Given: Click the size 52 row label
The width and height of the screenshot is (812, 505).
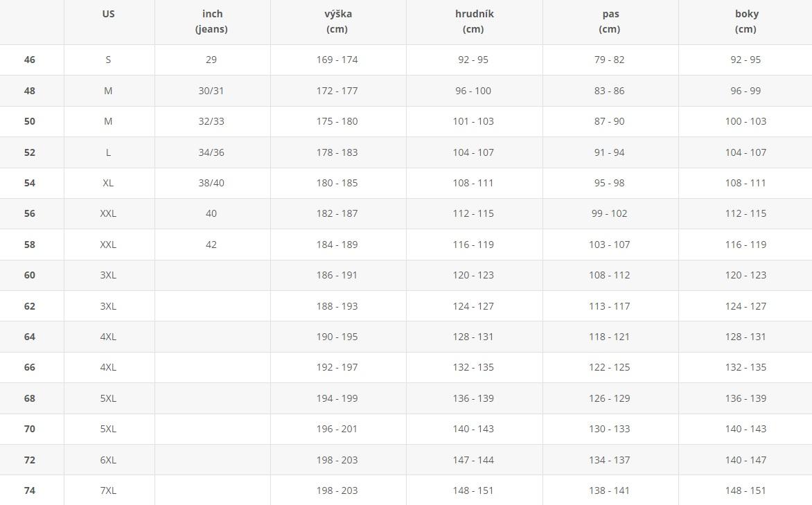Looking at the screenshot, I should (30, 152).
